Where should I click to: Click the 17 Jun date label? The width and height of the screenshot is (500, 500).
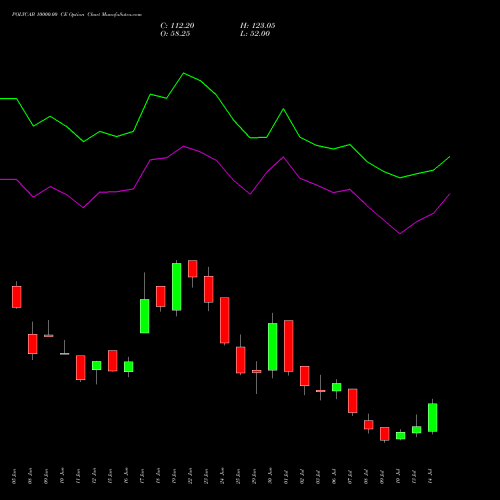click(142, 476)
